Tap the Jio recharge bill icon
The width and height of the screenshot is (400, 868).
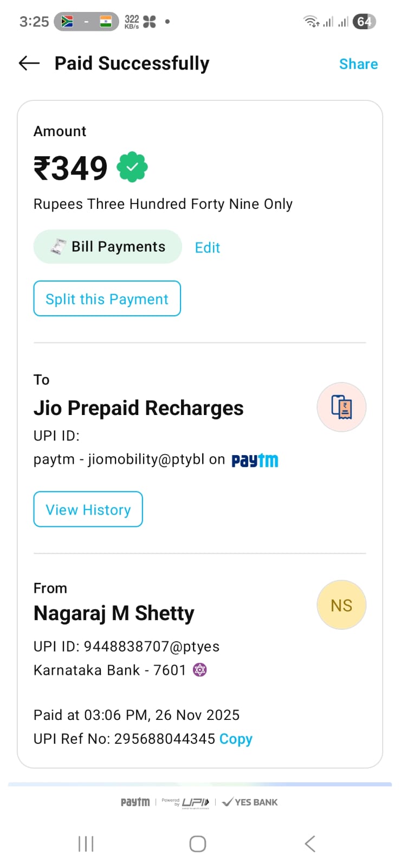[341, 407]
